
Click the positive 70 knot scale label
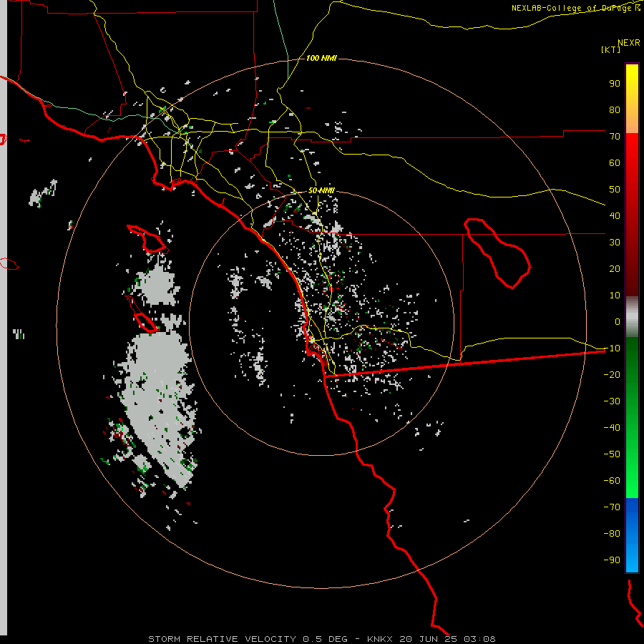pos(615,137)
